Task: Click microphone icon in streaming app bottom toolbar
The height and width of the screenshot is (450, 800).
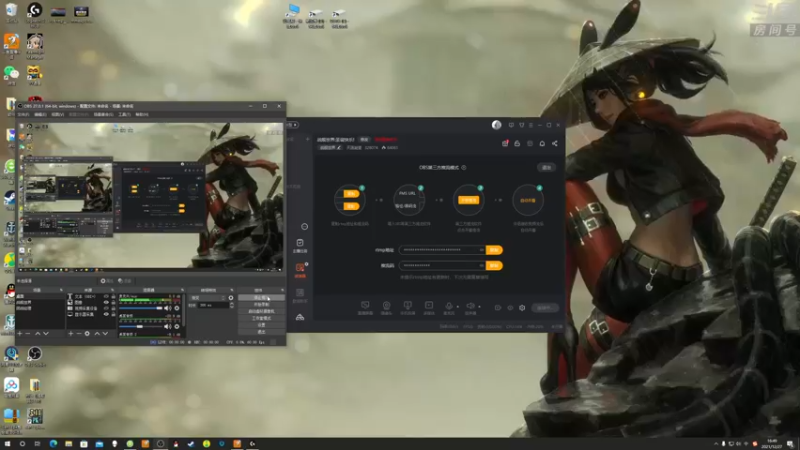Action: (x=449, y=306)
